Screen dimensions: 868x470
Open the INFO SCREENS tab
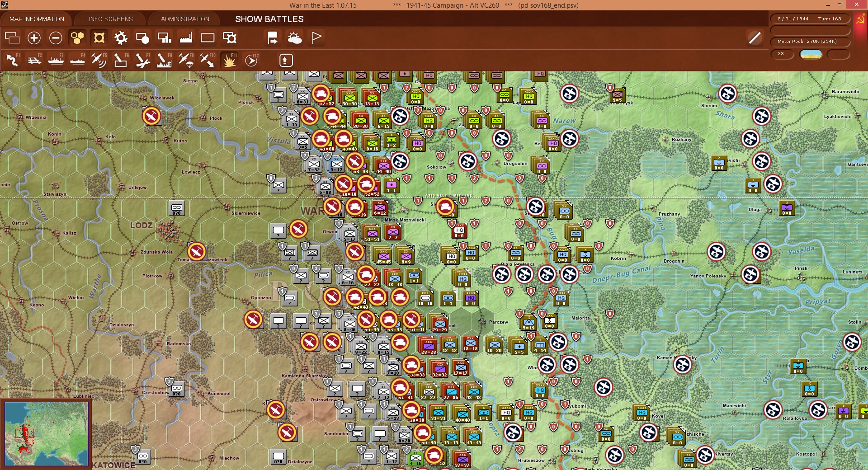tap(111, 19)
